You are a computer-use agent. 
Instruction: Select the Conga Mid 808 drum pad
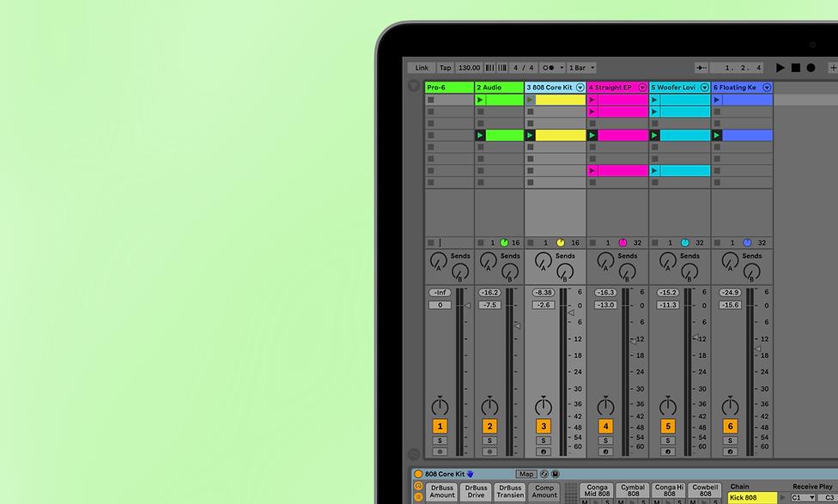(x=597, y=490)
